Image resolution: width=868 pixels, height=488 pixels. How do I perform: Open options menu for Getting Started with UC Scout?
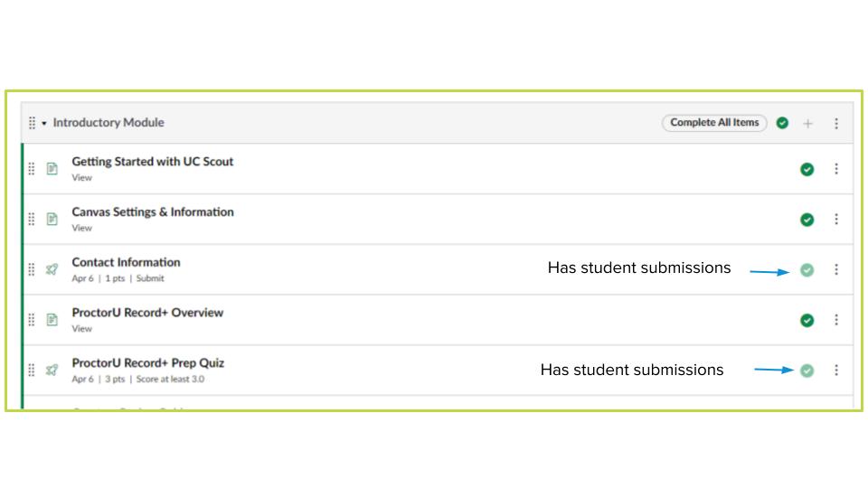click(x=835, y=169)
